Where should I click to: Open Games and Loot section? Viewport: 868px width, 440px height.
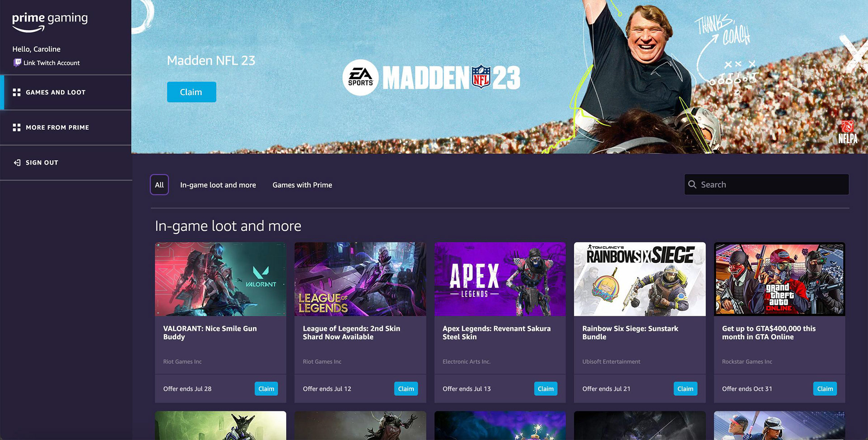pyautogui.click(x=66, y=92)
